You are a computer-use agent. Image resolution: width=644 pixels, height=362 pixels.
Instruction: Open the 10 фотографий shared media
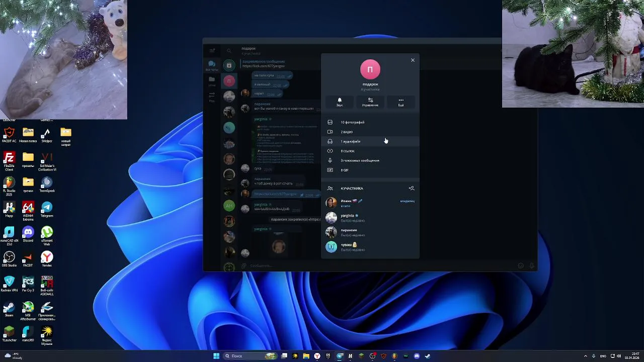(x=370, y=122)
